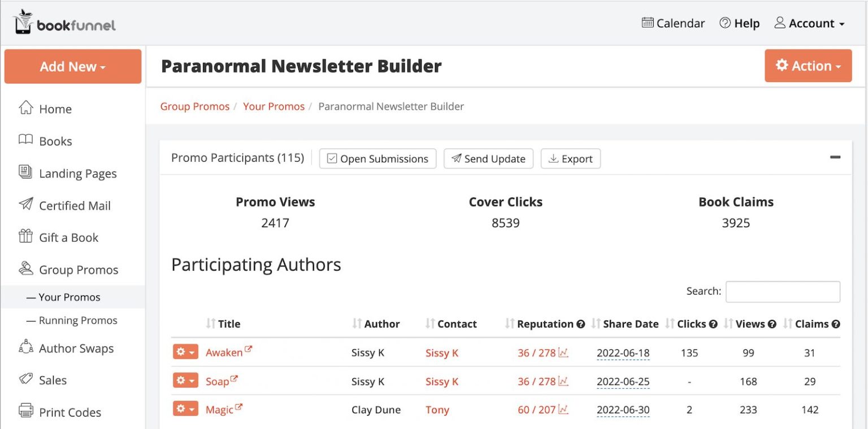The width and height of the screenshot is (868, 429).
Task: Click the Send Update button
Action: [x=488, y=159]
